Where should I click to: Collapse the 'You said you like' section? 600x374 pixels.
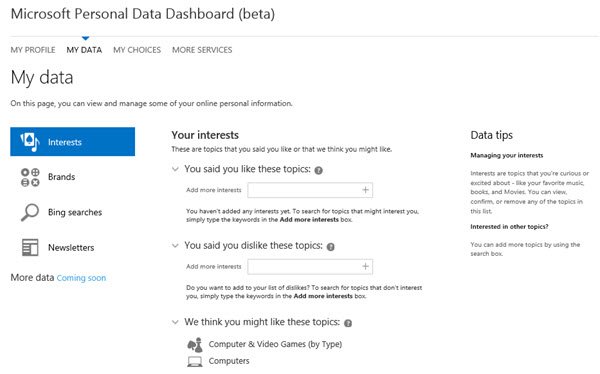pos(175,169)
